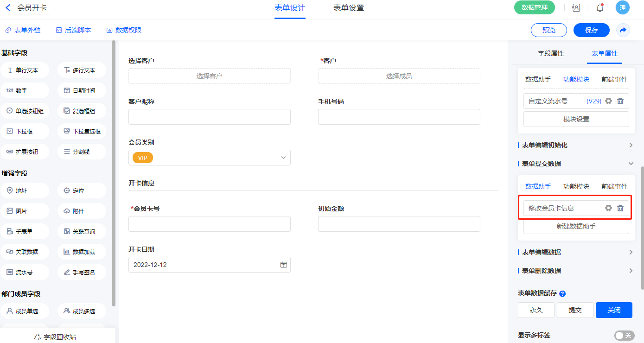Open the notification bell icon
The width and height of the screenshot is (644, 343).
pyautogui.click(x=600, y=7)
